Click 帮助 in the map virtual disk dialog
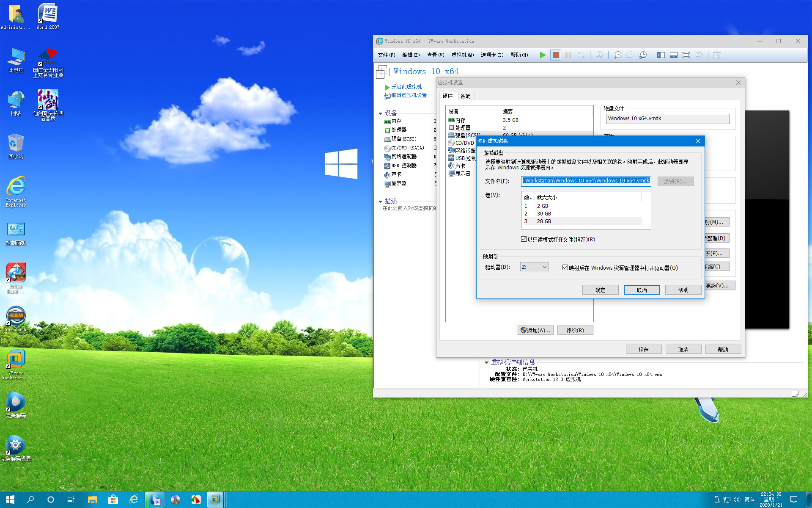 coord(683,290)
